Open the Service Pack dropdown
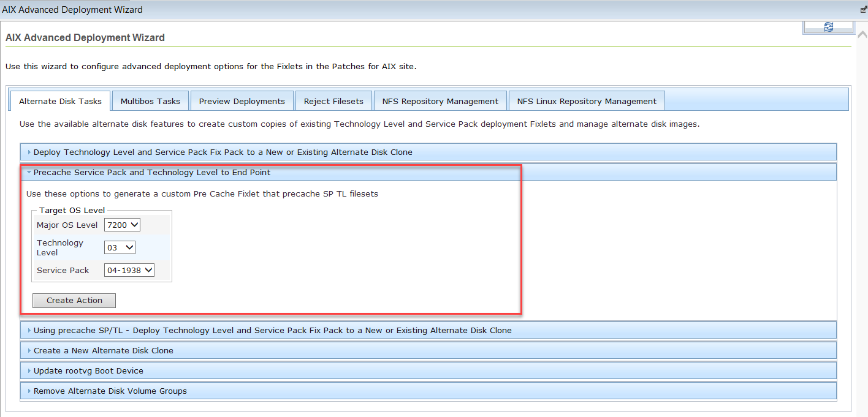 click(x=129, y=270)
